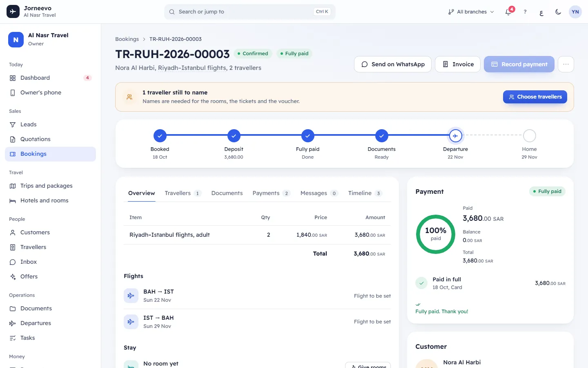
Task: Open Owner's phone in the sidebar
Action: [x=50, y=92]
